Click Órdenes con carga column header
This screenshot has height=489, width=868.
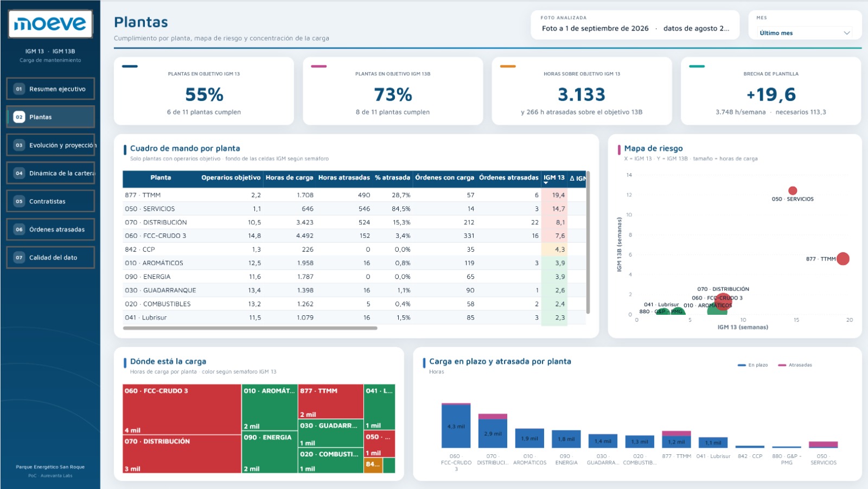point(444,178)
